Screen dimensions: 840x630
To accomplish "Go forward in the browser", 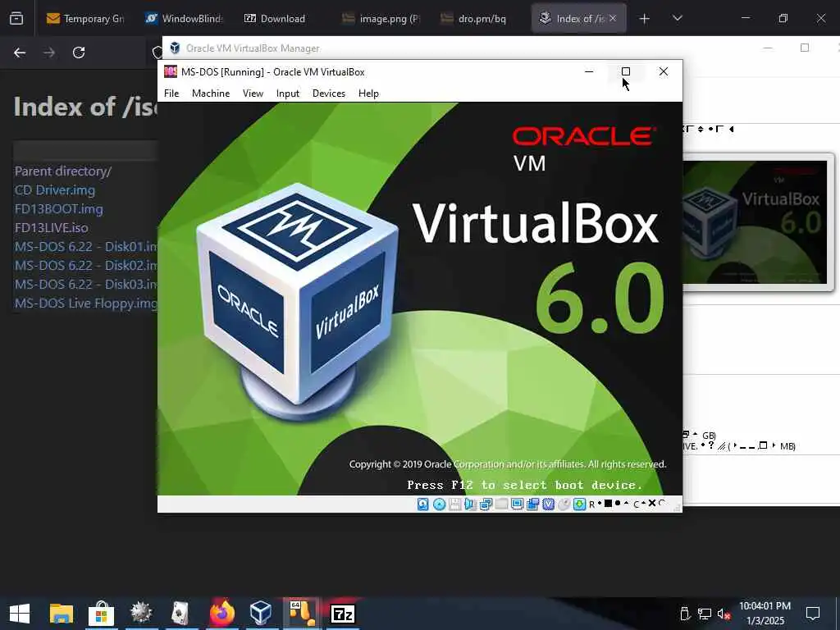I will click(x=49, y=52).
